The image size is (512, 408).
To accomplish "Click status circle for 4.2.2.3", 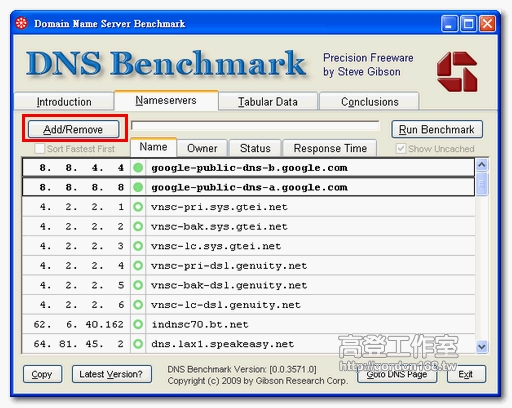I will (138, 246).
